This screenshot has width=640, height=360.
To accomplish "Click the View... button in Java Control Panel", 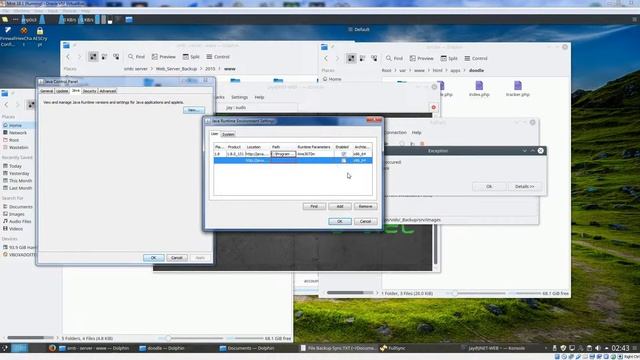I will click(x=194, y=110).
